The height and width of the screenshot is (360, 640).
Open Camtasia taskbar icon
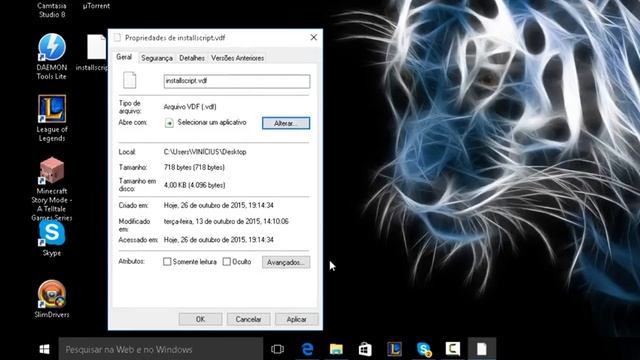click(453, 349)
